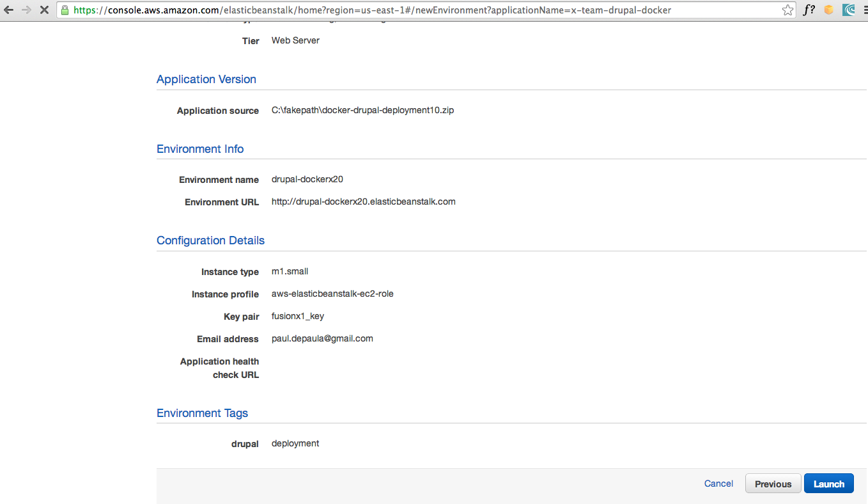Click the Email address label
868x504 pixels.
[228, 339]
